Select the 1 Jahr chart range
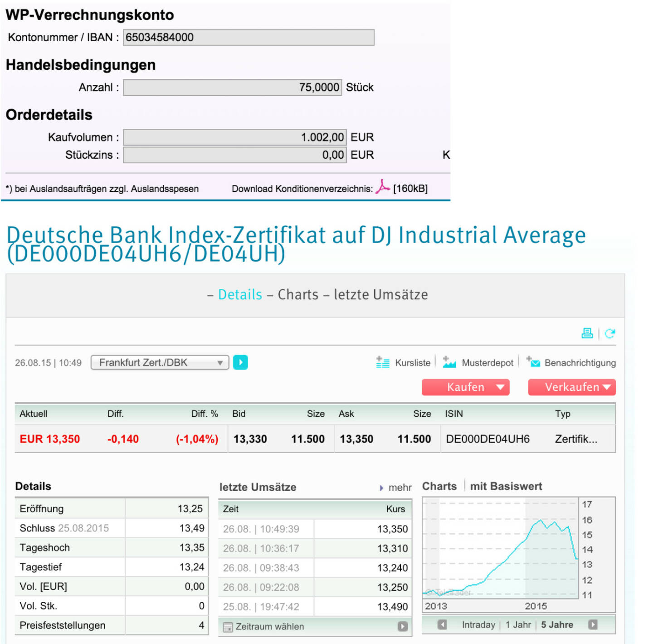The width and height of the screenshot is (653, 644). [x=518, y=624]
